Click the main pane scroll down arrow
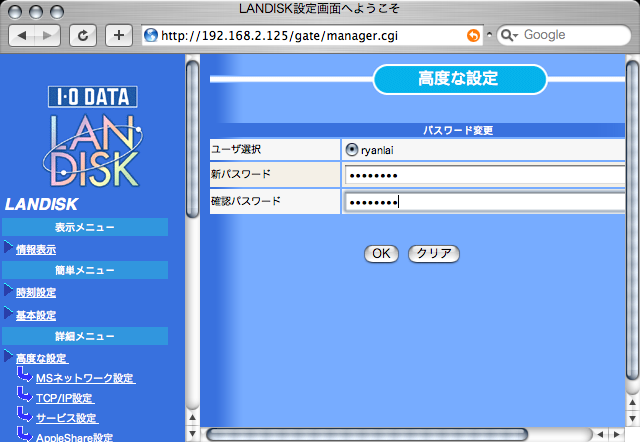Screen dimensions: 640x442 [632, 419]
